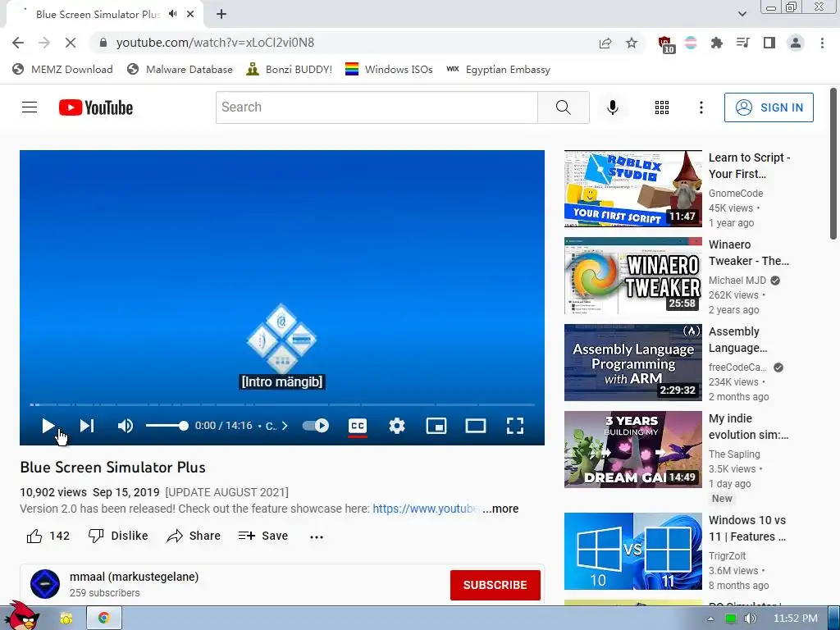
Task: Open the GnomeCode channel name
Action: pyautogui.click(x=736, y=194)
